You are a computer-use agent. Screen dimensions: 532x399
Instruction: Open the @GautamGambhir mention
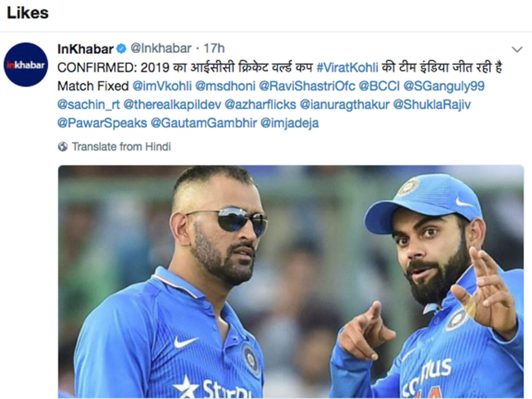(204, 123)
